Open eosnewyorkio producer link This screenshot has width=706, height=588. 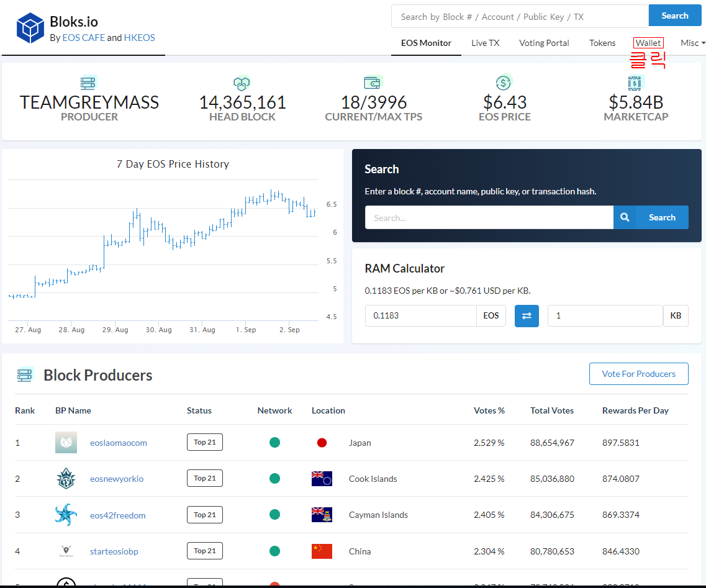click(x=117, y=479)
